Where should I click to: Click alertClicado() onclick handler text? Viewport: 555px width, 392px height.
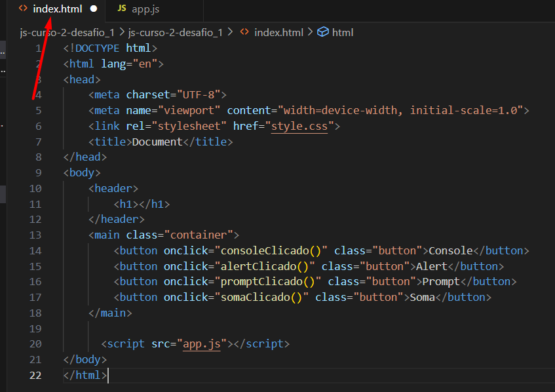pos(264,266)
